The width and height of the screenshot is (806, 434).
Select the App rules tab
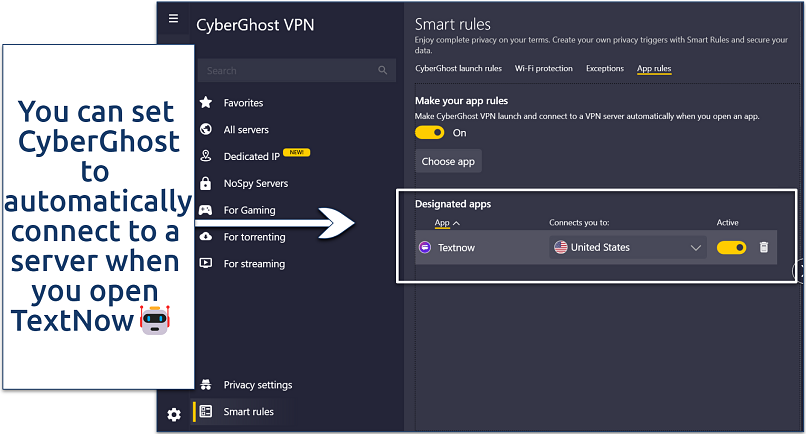654,68
